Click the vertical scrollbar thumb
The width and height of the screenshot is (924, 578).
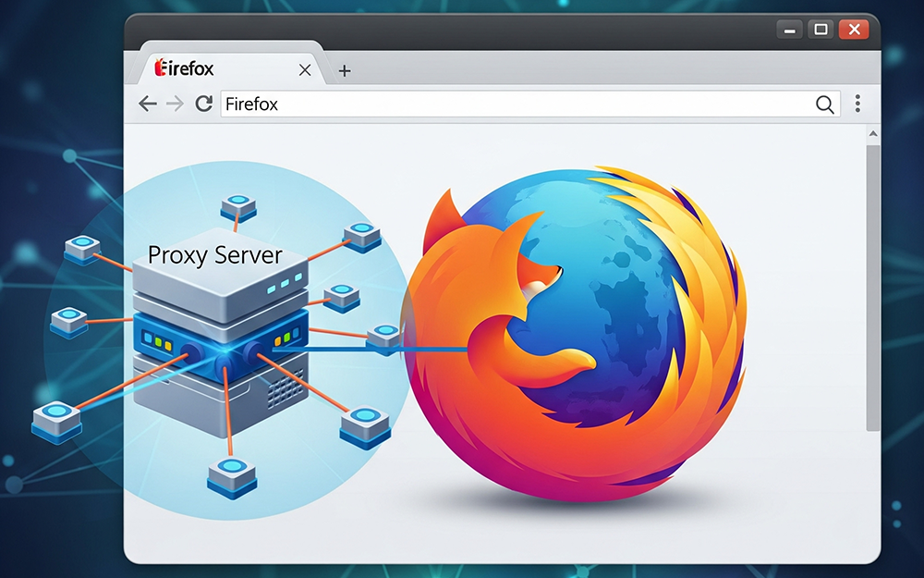[873, 289]
